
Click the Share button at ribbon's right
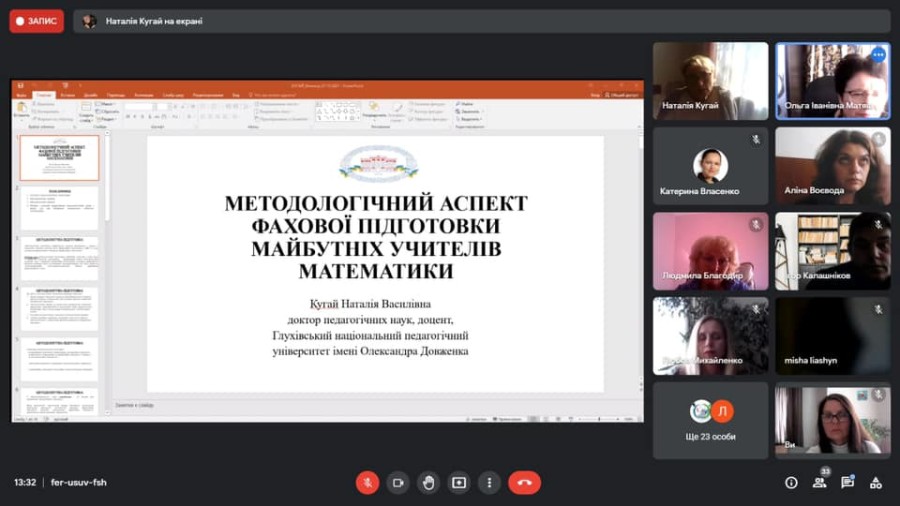pos(623,95)
